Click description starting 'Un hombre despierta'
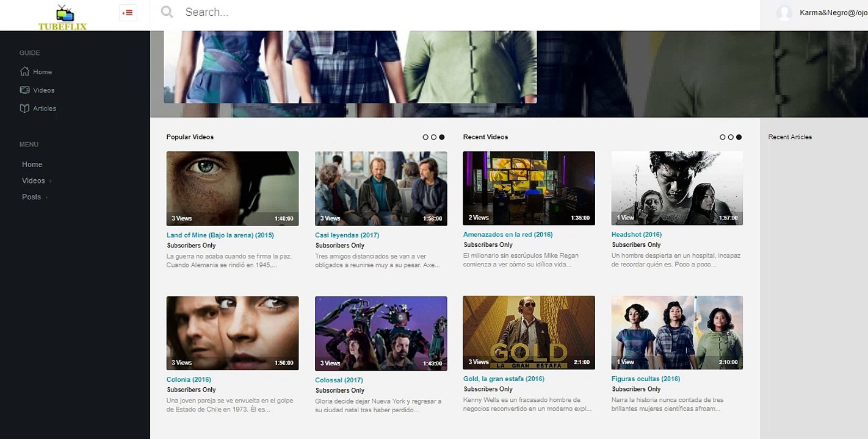The height and width of the screenshot is (439, 868). (x=676, y=260)
